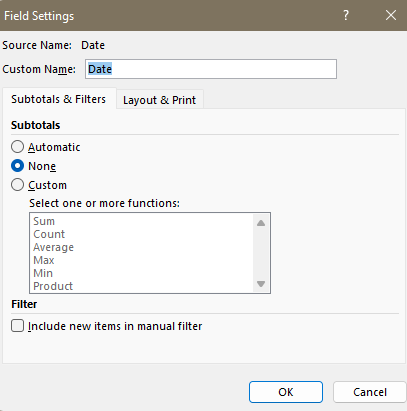The width and height of the screenshot is (407, 411).
Task: Click the functions list scroll up arrow
Action: (x=261, y=223)
